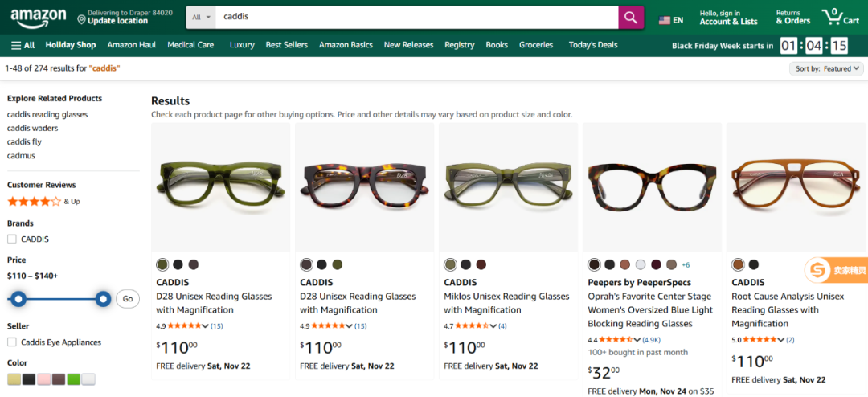This screenshot has width=868, height=397.
Task: Check the CADDIS brand checkbox
Action: [12, 239]
